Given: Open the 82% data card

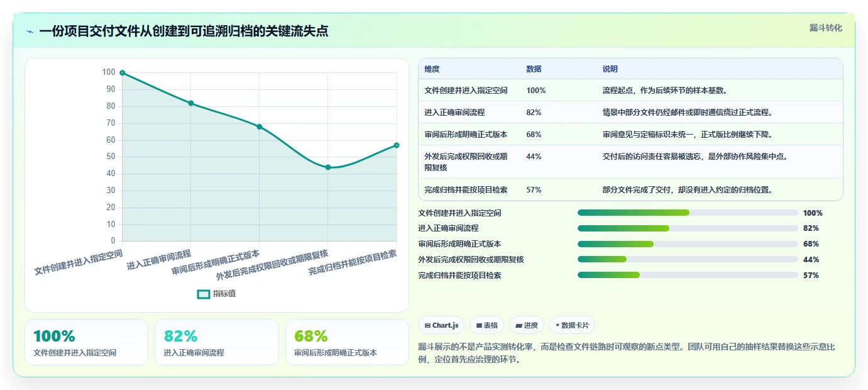Looking at the screenshot, I should (x=217, y=342).
